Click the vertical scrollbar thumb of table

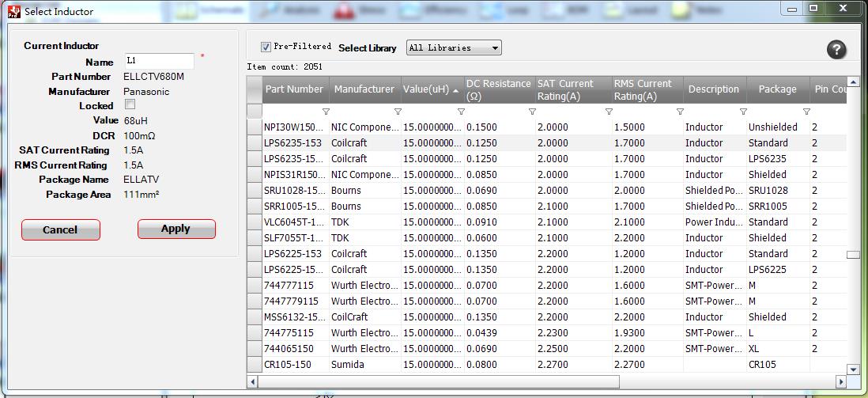pos(852,255)
